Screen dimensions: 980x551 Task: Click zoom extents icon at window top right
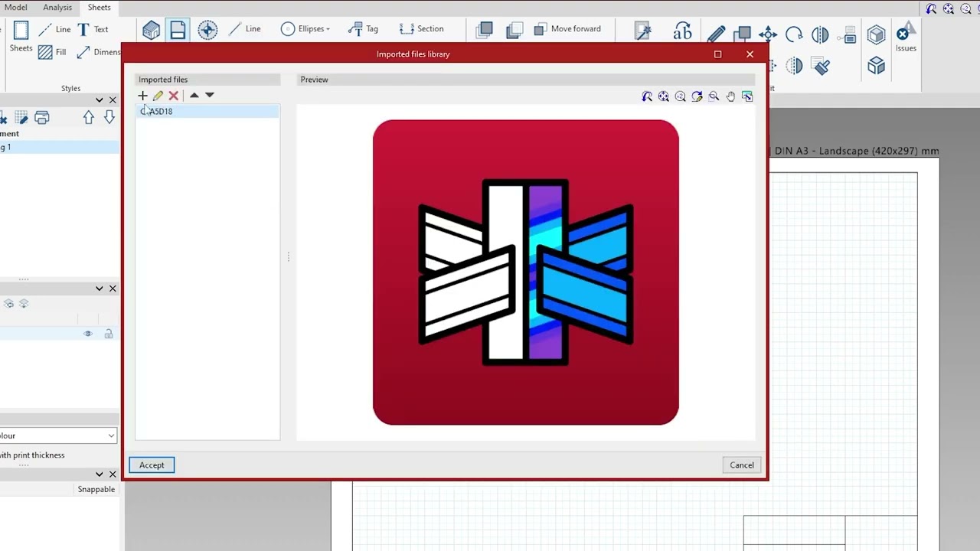tap(949, 9)
